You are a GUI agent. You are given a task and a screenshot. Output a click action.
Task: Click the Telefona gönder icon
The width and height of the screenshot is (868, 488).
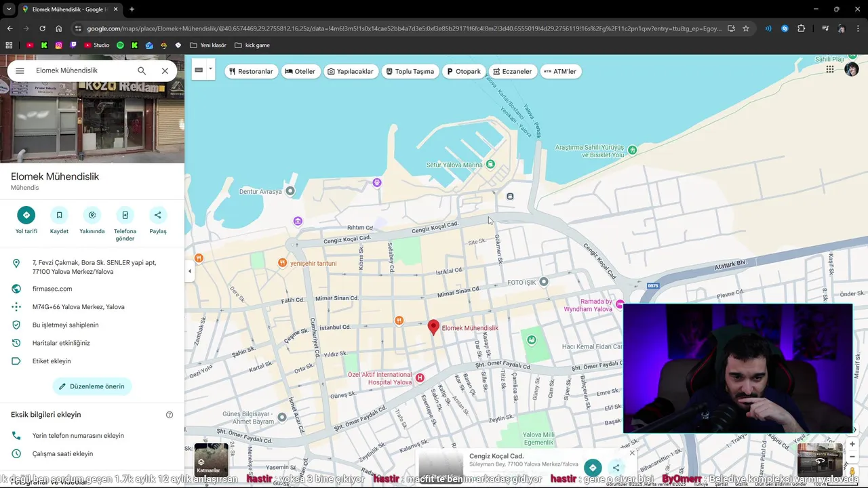click(125, 215)
